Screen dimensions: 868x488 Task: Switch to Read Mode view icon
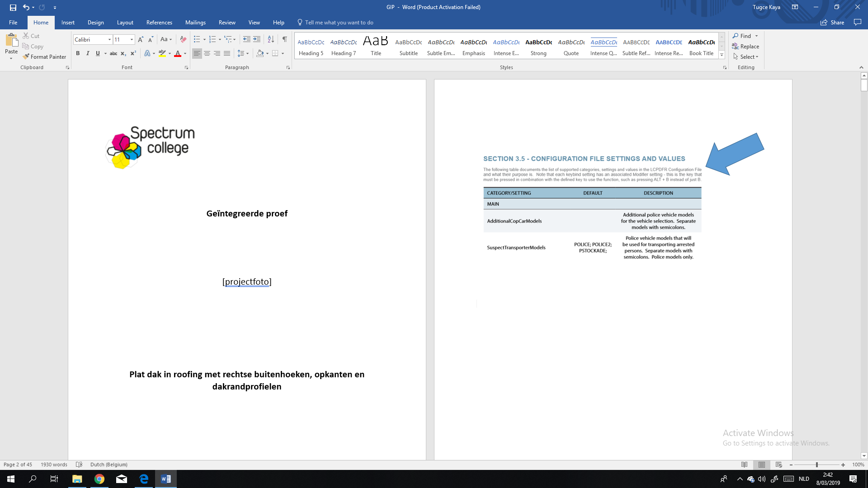(x=745, y=465)
